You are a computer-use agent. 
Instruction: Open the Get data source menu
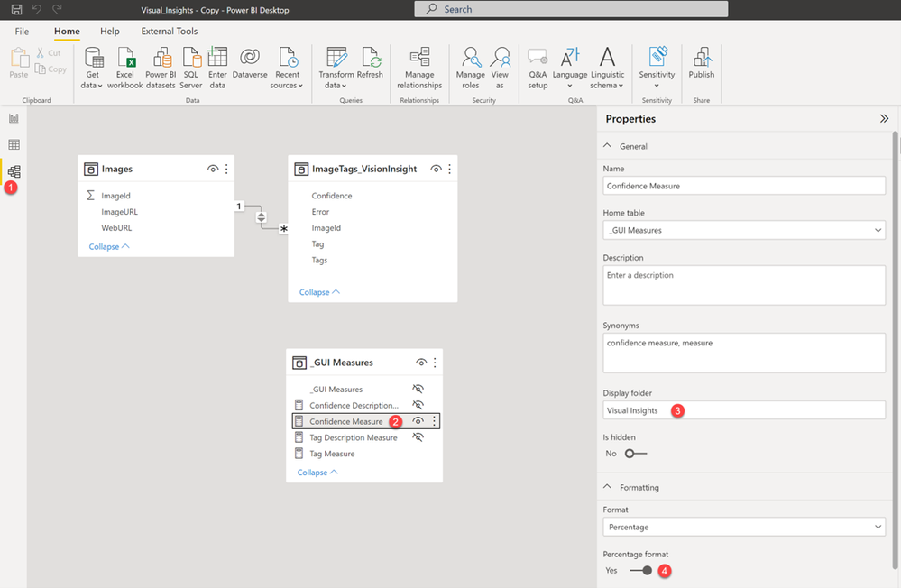92,68
